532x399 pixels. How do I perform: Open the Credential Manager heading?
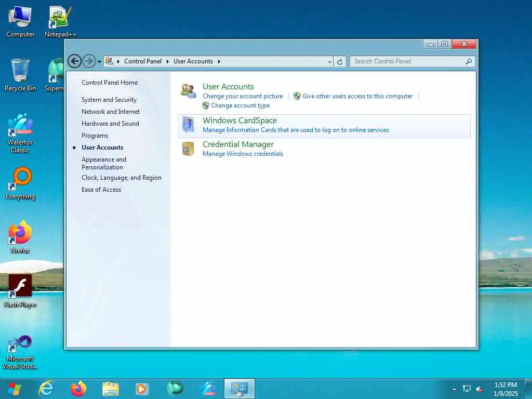click(238, 144)
